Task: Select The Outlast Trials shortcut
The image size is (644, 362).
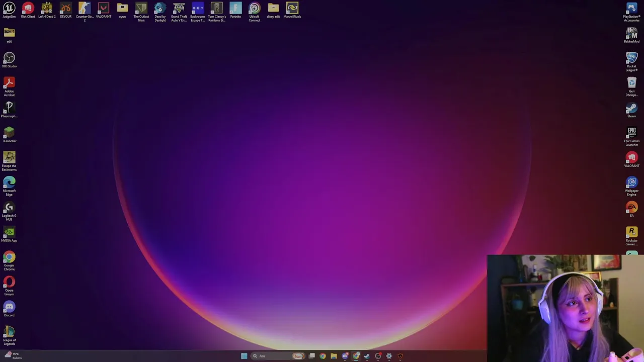Action: (141, 12)
